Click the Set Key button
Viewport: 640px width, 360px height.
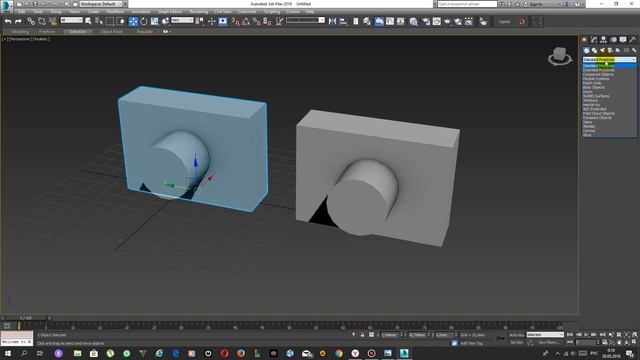pos(516,342)
